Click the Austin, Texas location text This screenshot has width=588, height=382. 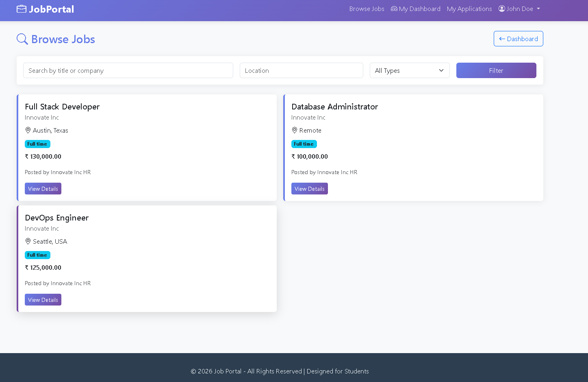(50, 130)
